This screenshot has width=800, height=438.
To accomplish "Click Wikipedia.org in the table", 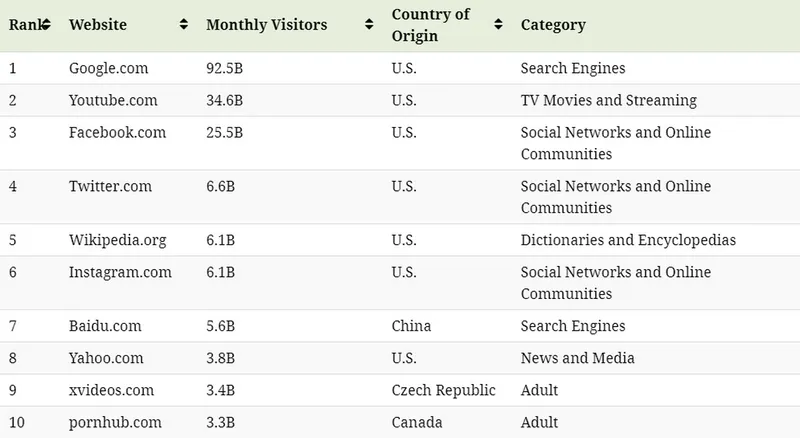I will 117,240.
